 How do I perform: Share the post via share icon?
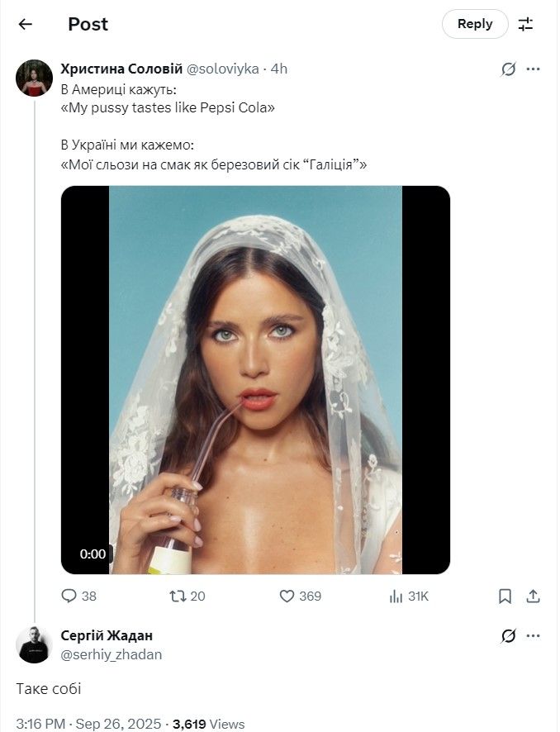click(x=534, y=596)
